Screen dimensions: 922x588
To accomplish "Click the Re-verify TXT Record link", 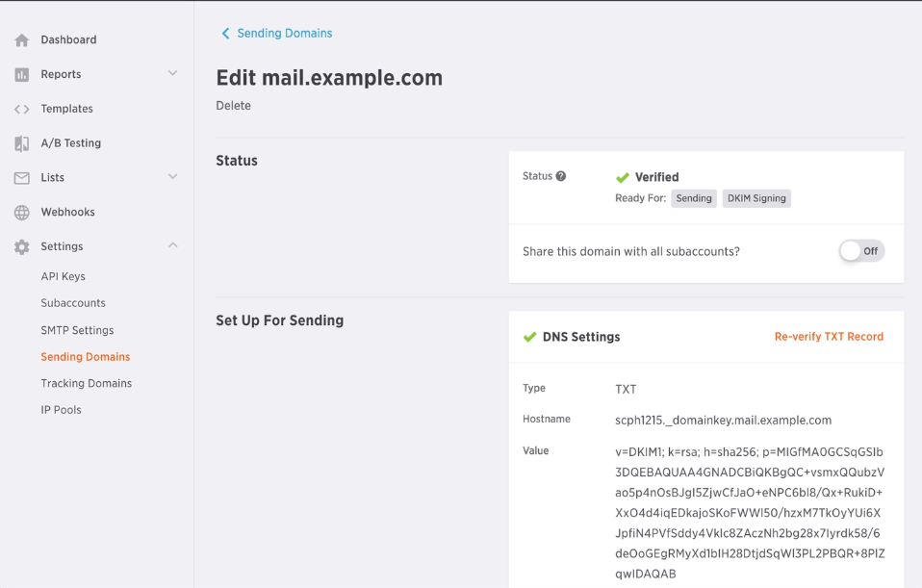I will 829,336.
